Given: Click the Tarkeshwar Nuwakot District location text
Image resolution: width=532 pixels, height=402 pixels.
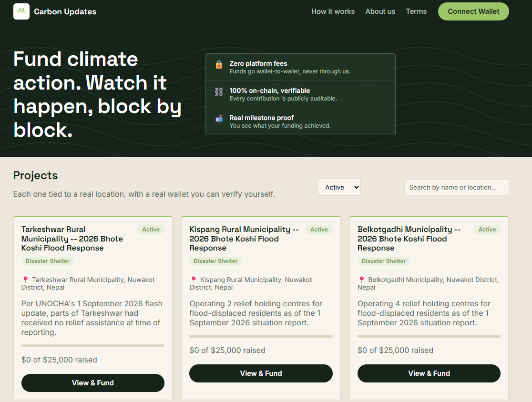Looking at the screenshot, I should (x=88, y=283).
